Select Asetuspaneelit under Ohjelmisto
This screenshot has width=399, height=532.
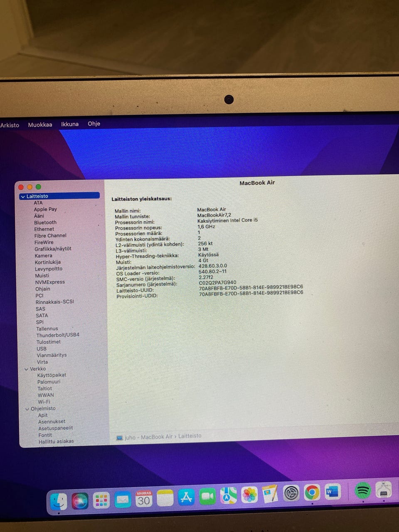(x=56, y=428)
